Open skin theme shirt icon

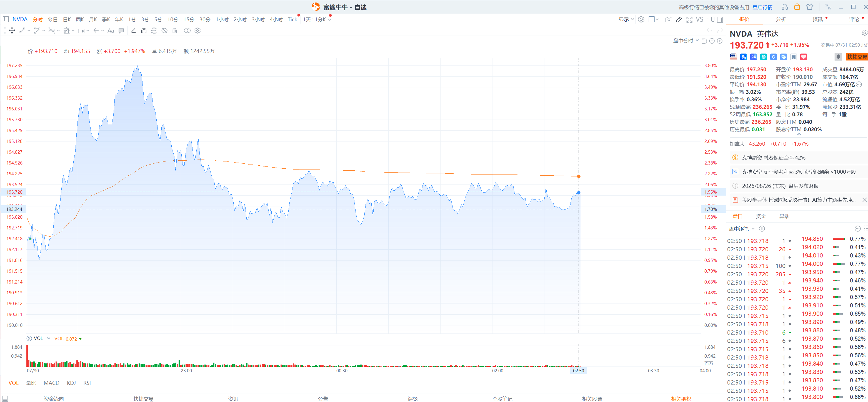point(810,7)
